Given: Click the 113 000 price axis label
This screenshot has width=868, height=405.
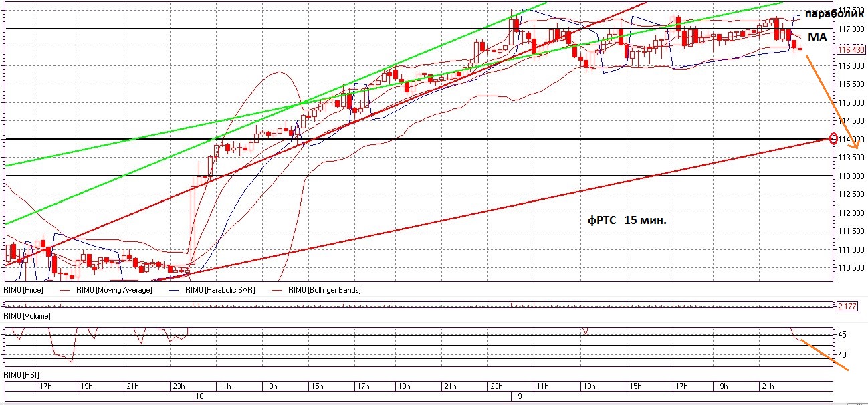Looking at the screenshot, I should coord(851,176).
